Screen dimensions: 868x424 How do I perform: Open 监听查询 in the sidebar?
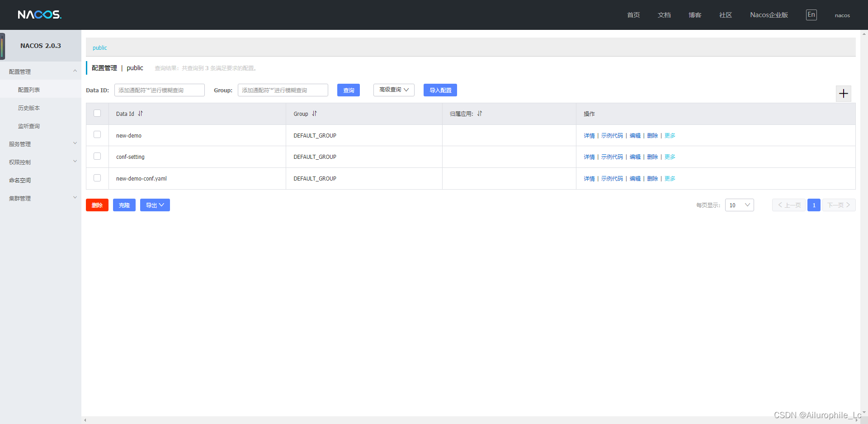(29, 126)
